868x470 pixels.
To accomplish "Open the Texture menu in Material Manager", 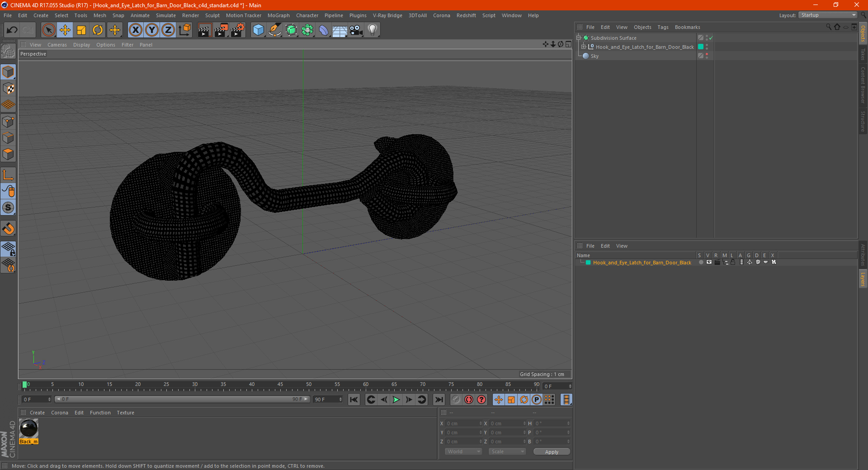I will [x=125, y=413].
